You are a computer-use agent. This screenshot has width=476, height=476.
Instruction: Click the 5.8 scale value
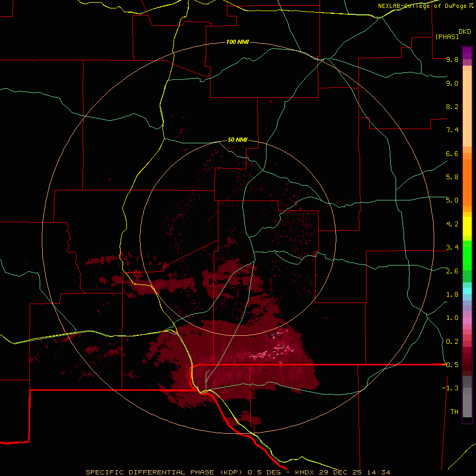point(452,177)
